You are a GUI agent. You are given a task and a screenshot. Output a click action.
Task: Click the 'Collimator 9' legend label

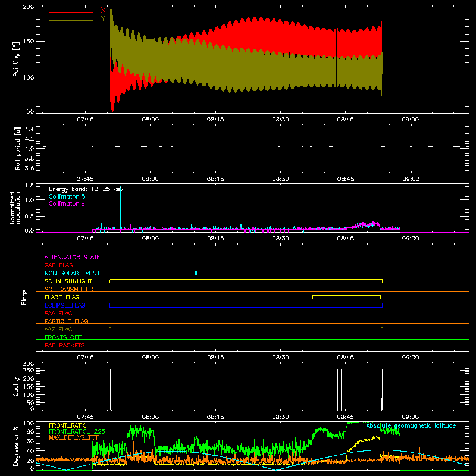(x=67, y=203)
